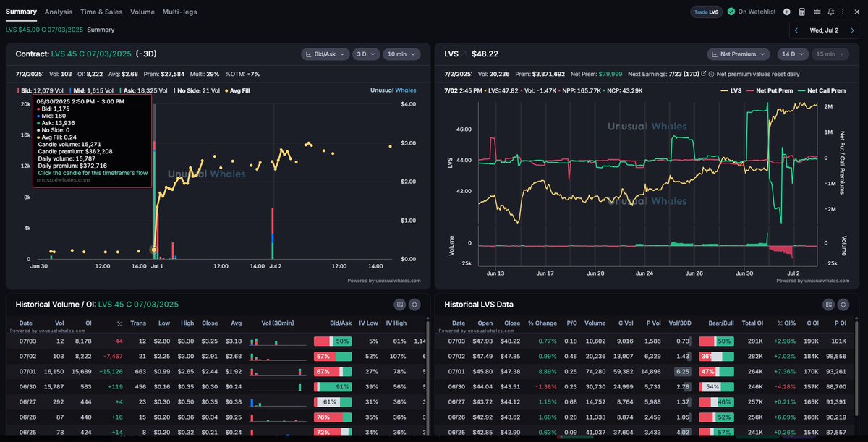Click the plus circle icon near On Watchlist
Viewport: 868px width, 442px height.
pyautogui.click(x=787, y=12)
